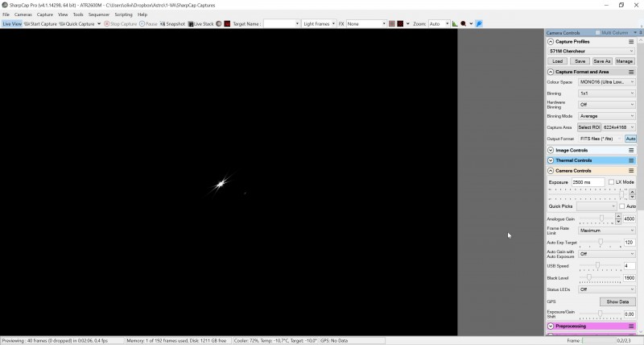Open the Quick Capture dropdown arrow
This screenshot has height=345, width=644.
point(99,24)
